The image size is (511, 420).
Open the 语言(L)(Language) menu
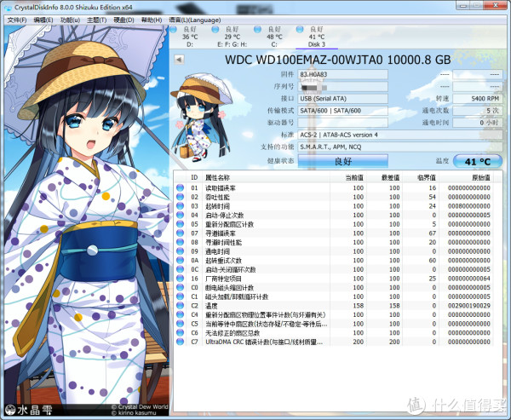point(194,20)
